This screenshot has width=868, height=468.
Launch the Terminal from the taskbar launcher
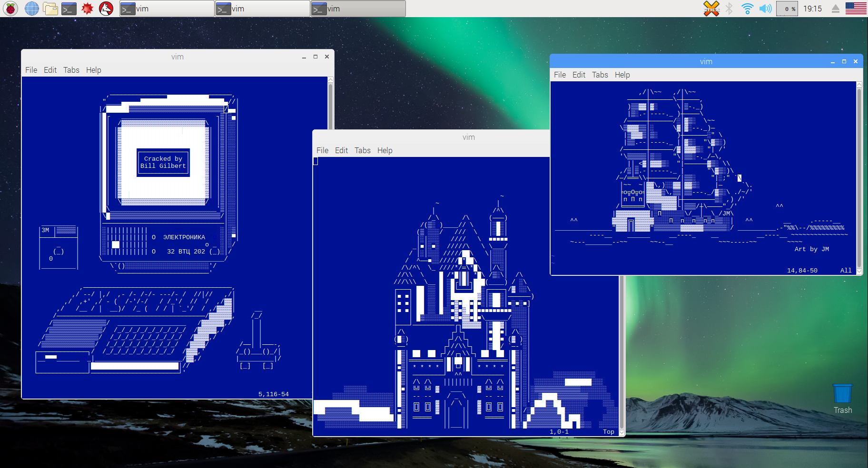pos(69,9)
